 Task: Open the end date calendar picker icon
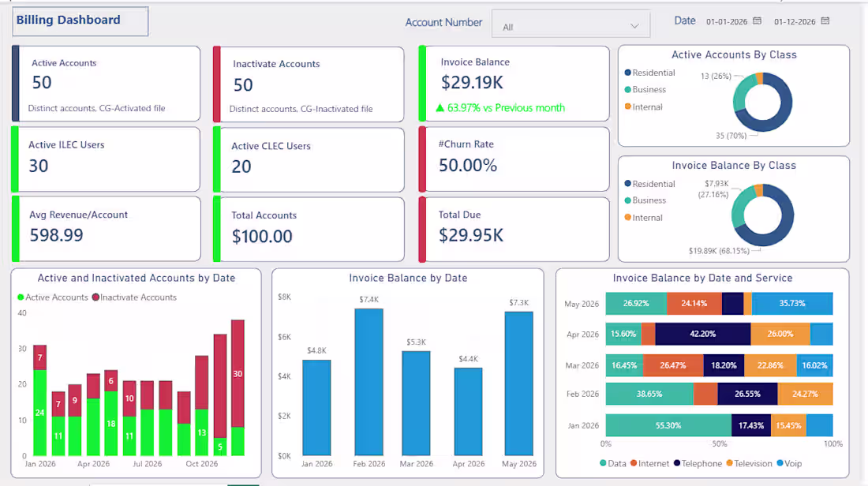click(825, 21)
